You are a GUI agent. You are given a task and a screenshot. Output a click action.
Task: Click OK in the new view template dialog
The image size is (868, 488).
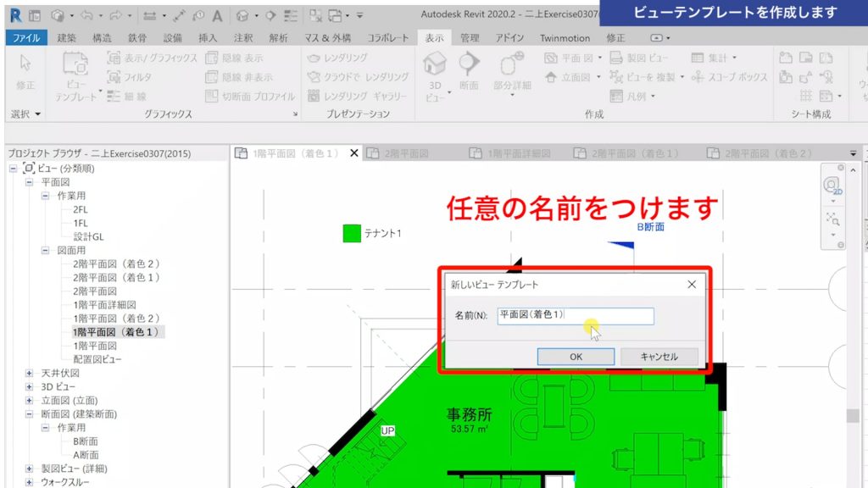coord(576,357)
